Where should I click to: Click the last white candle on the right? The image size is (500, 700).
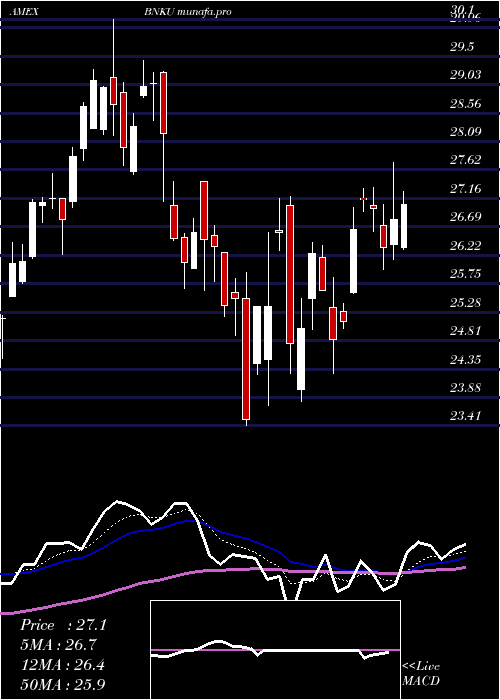pyautogui.click(x=404, y=226)
